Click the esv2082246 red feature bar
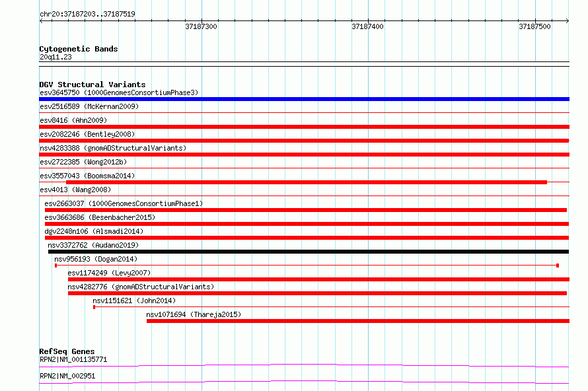588x391 pixels. 304,141
